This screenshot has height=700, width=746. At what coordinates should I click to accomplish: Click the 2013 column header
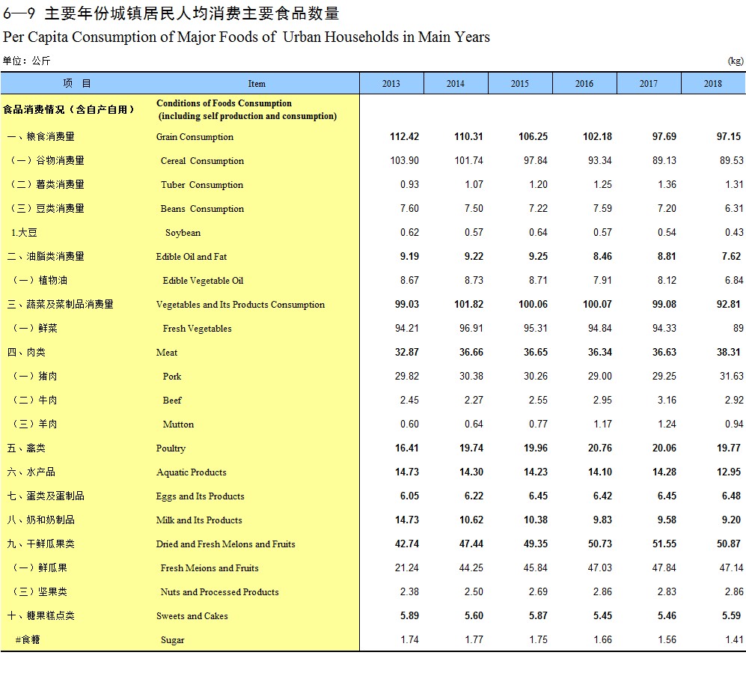[x=391, y=84]
